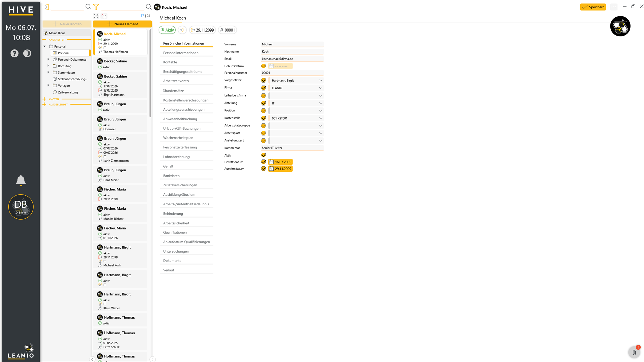644x362 pixels.
Task: Click Neues Element button
Action: [122, 24]
